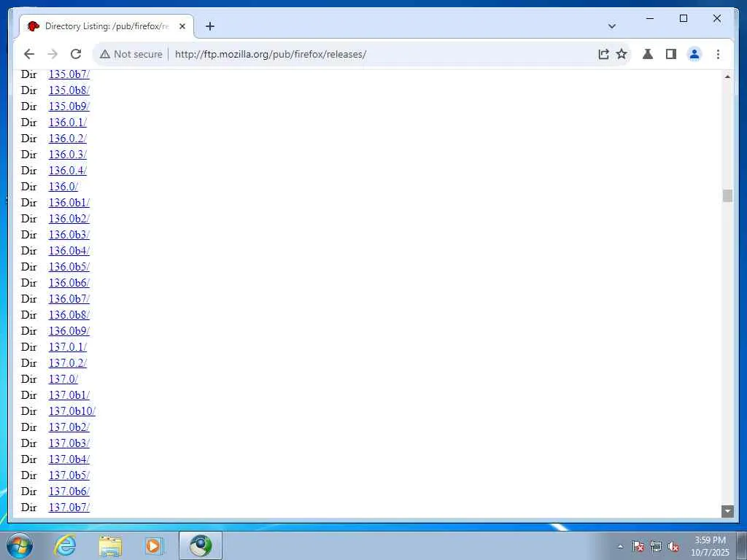Viewport: 747px width, 560px height.
Task: Open the 136.0.4/ directory
Action: coord(68,171)
